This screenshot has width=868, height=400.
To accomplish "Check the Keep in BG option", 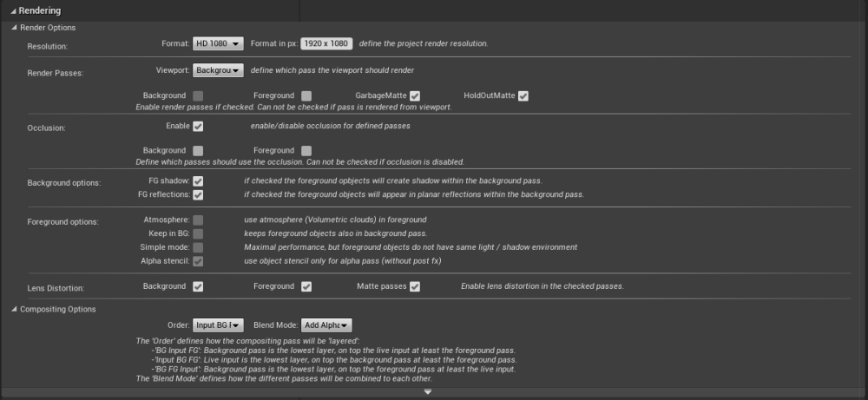I will point(199,233).
